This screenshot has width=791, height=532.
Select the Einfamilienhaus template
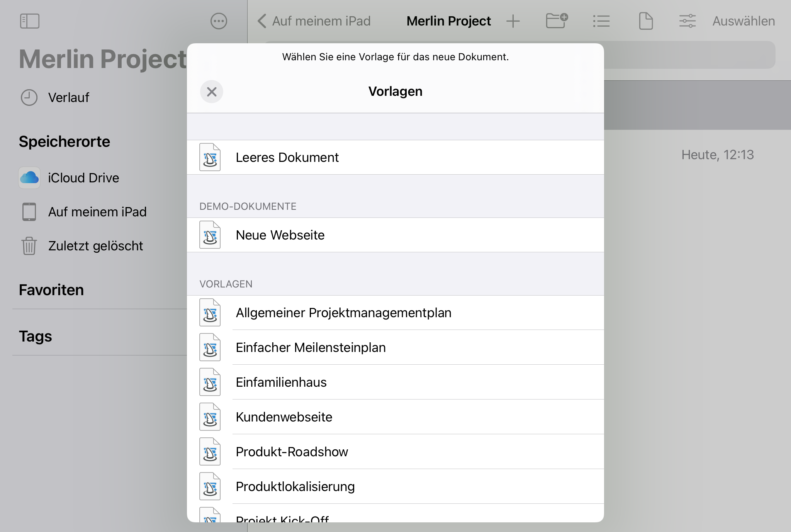click(x=395, y=382)
